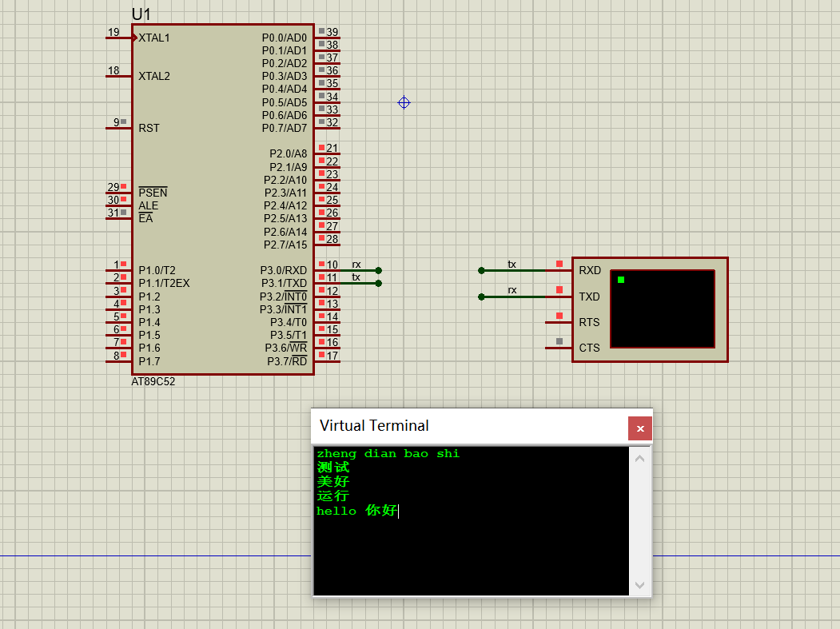Click the Virtual Terminal scroll down arrow
Image resolution: width=840 pixels, height=629 pixels.
pyautogui.click(x=639, y=585)
